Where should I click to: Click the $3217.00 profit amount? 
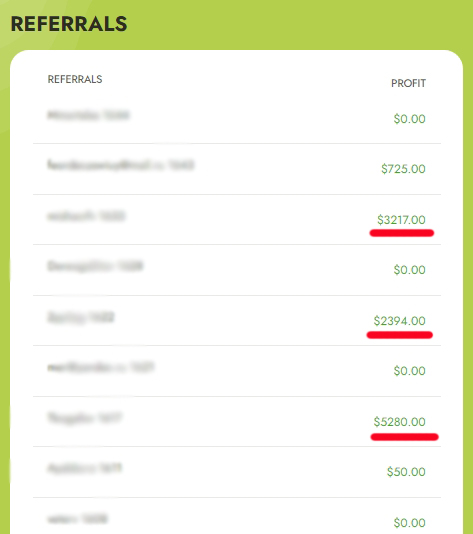click(401, 220)
